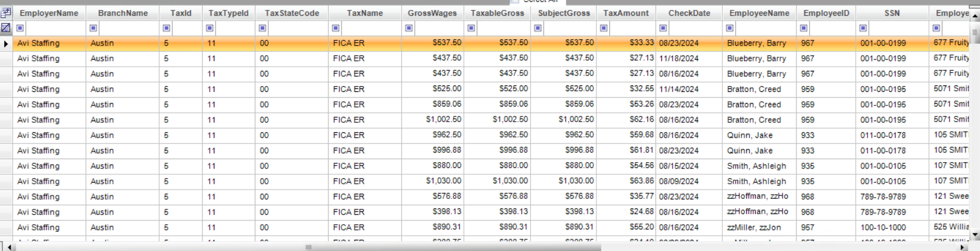Click the filter operator icon under GrossWages
The image size is (980, 251).
pyautogui.click(x=409, y=28)
